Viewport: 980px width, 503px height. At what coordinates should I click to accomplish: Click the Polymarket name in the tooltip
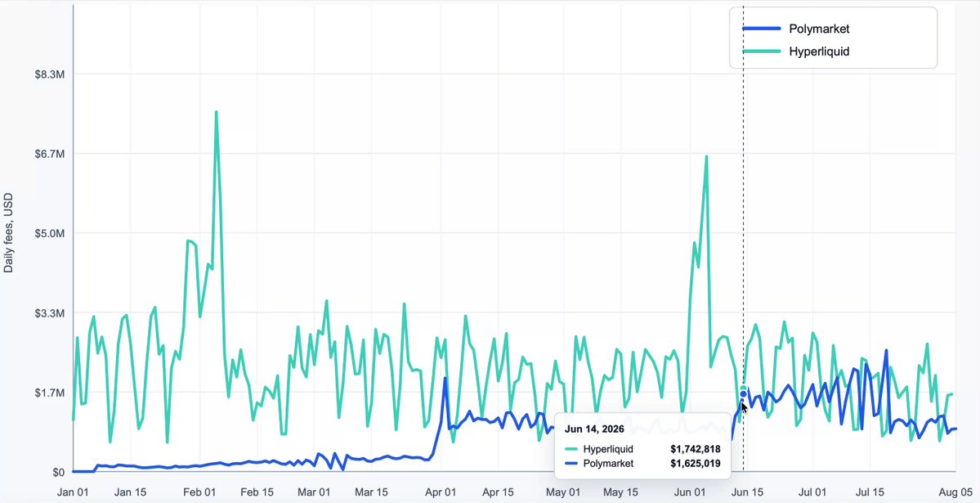[x=608, y=464]
